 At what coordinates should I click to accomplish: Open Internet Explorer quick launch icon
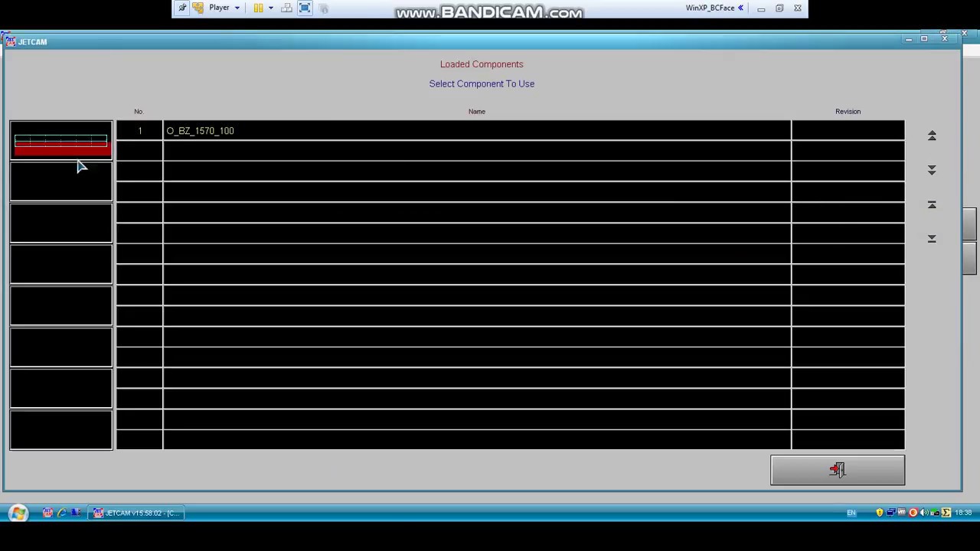pos(62,513)
